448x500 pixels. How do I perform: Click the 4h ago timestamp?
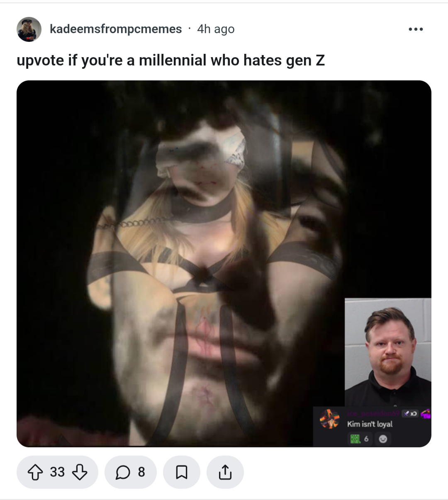pos(216,29)
